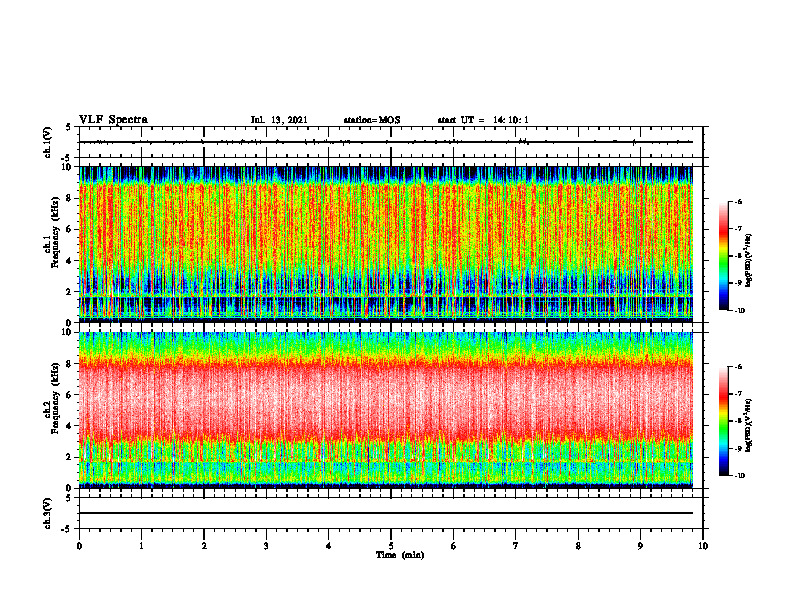
Task: Click the "10" tick on time axis
Action: [x=703, y=546]
